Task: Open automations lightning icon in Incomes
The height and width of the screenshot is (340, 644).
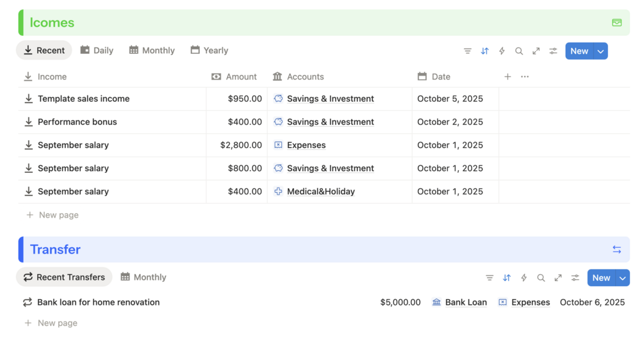Action: [x=502, y=51]
